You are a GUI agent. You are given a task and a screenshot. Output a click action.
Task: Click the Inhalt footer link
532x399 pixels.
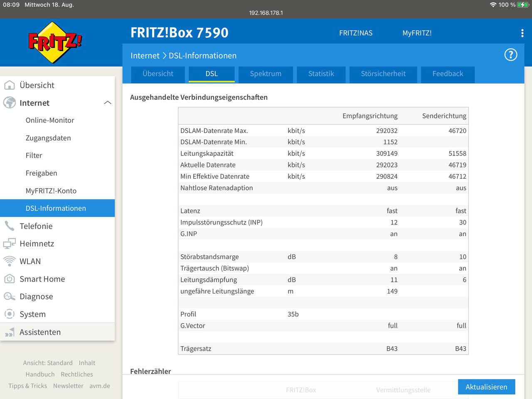pos(87,363)
